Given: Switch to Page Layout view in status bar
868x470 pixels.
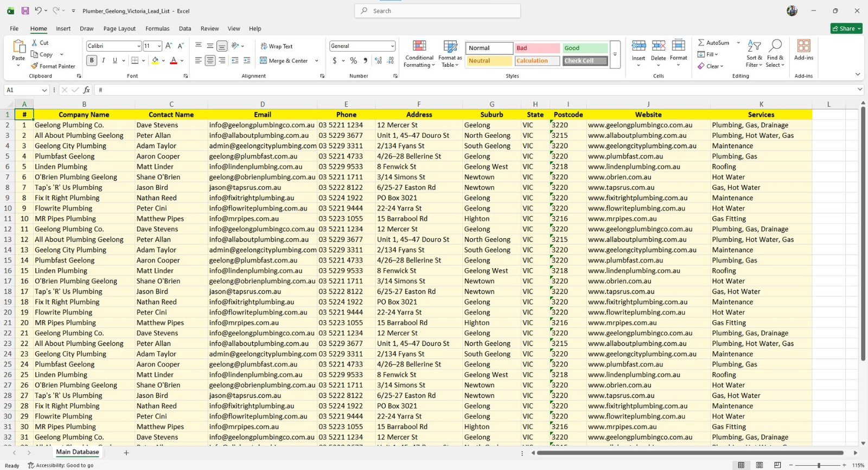Looking at the screenshot, I should click(x=759, y=465).
